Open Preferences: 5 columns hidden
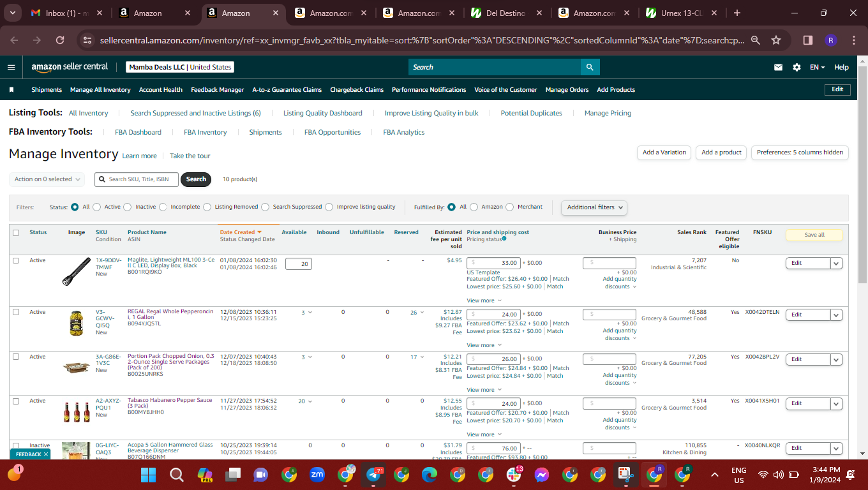Viewport: 868px width, 490px height. (800, 152)
